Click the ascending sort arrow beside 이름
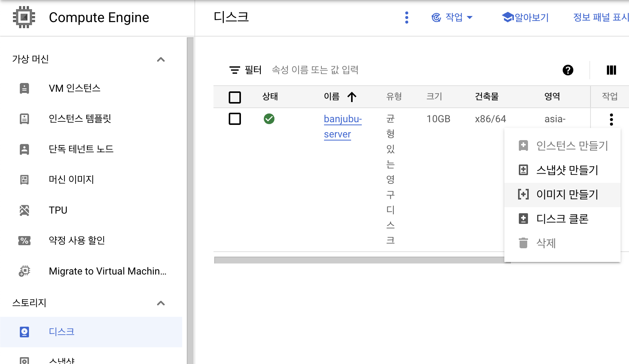 [x=352, y=97]
